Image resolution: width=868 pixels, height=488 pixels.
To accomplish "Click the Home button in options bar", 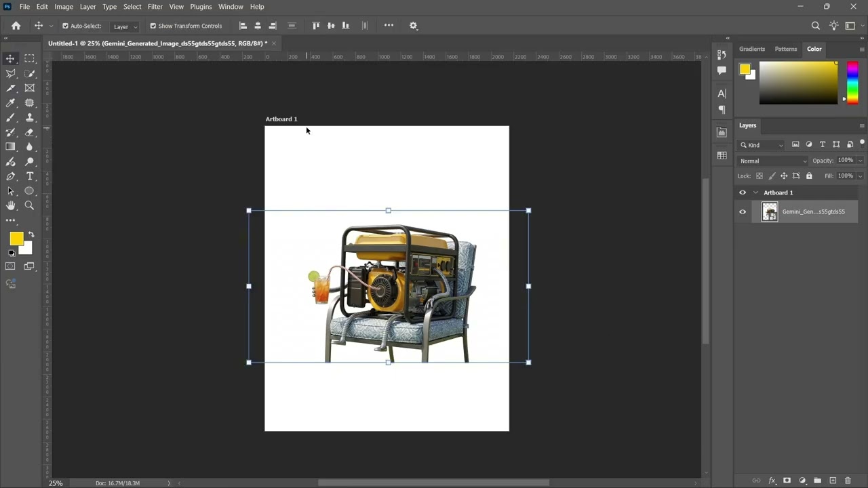I will pos(16,26).
